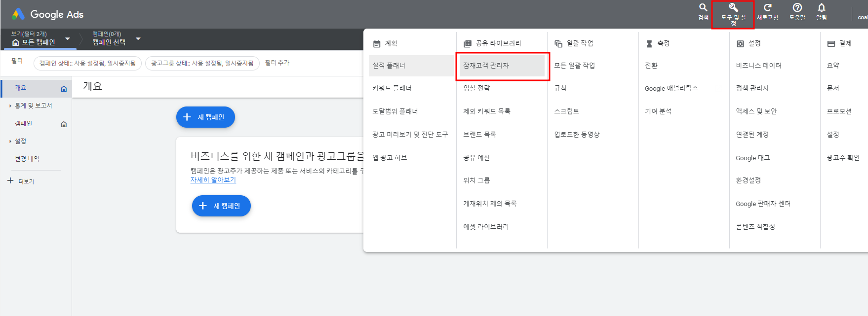Open 도달범위 플래너 from the menu
This screenshot has width=868, height=316.
pyautogui.click(x=395, y=111)
